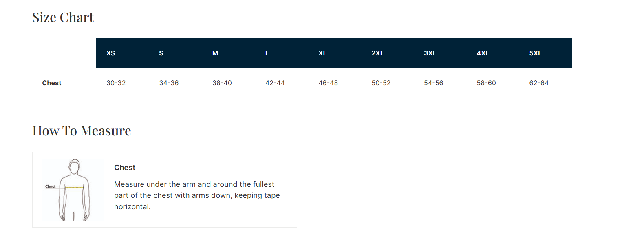
Task: Click the 30-32 chest measurement cell
Action: [x=116, y=83]
